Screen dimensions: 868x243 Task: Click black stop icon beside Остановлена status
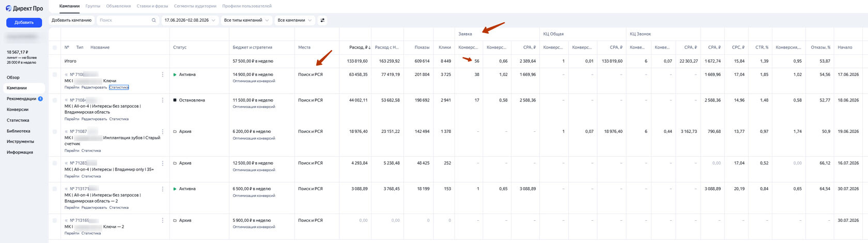point(175,100)
